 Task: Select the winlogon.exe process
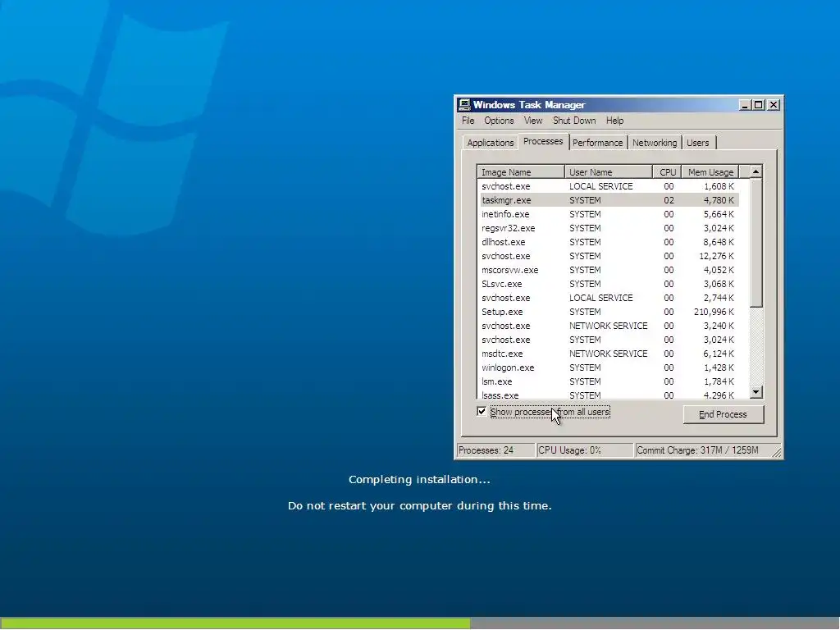click(x=608, y=367)
